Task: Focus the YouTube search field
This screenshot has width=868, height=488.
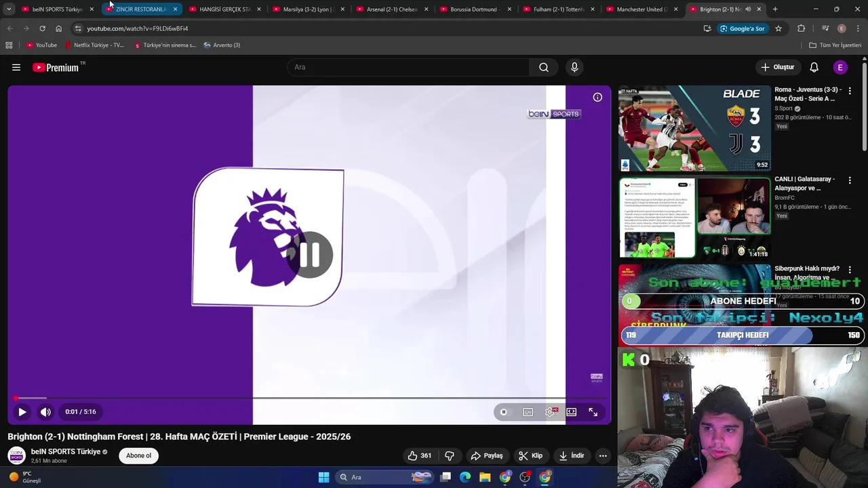Action: pos(408,67)
